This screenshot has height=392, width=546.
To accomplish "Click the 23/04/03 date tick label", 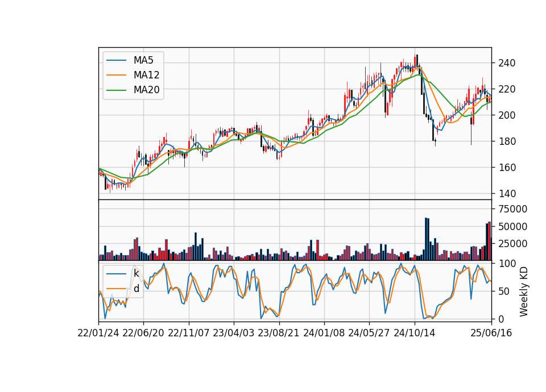I will pyautogui.click(x=234, y=333).
